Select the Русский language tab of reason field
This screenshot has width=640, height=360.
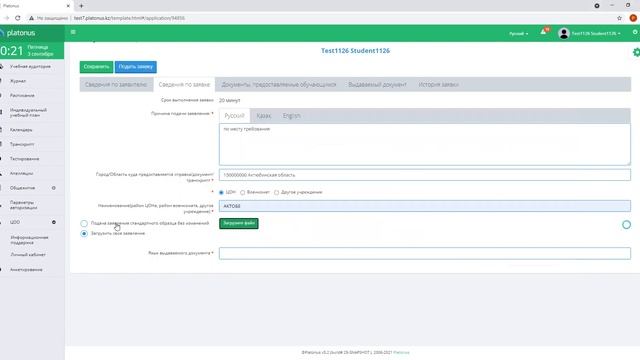click(x=234, y=116)
